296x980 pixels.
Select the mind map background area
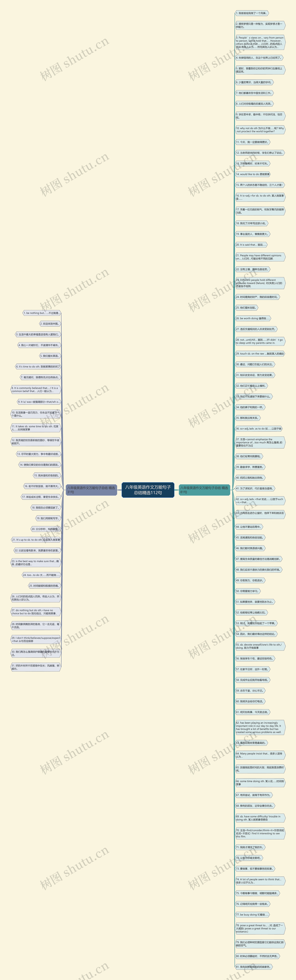(x=148, y=490)
